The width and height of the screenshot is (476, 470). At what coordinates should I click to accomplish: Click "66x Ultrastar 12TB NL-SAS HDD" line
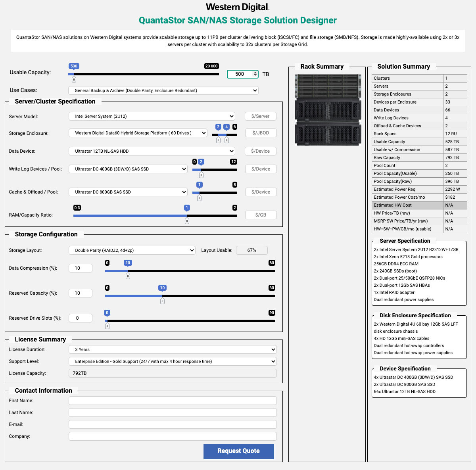[x=405, y=391]
